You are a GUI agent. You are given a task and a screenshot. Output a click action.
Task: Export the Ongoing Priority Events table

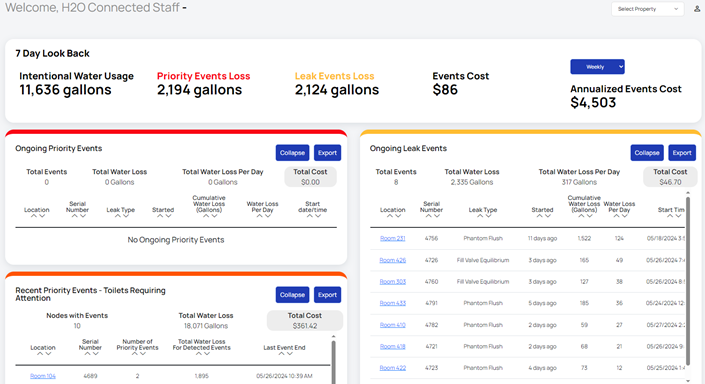point(327,153)
